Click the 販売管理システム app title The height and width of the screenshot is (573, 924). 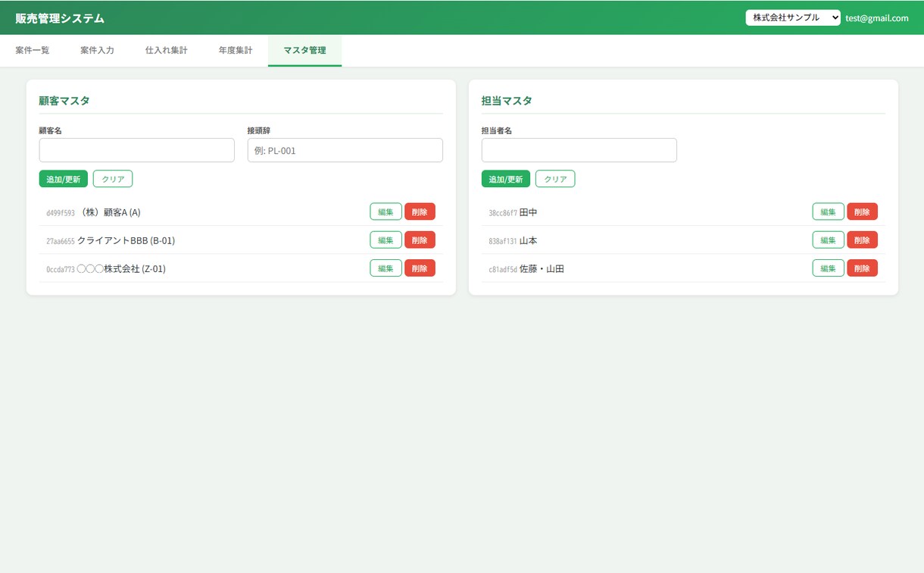tap(60, 18)
